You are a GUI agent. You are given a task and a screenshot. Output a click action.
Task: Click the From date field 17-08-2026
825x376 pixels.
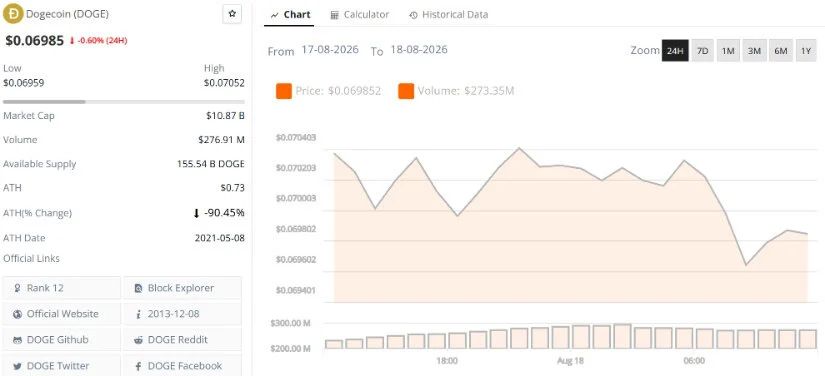pyautogui.click(x=330, y=50)
